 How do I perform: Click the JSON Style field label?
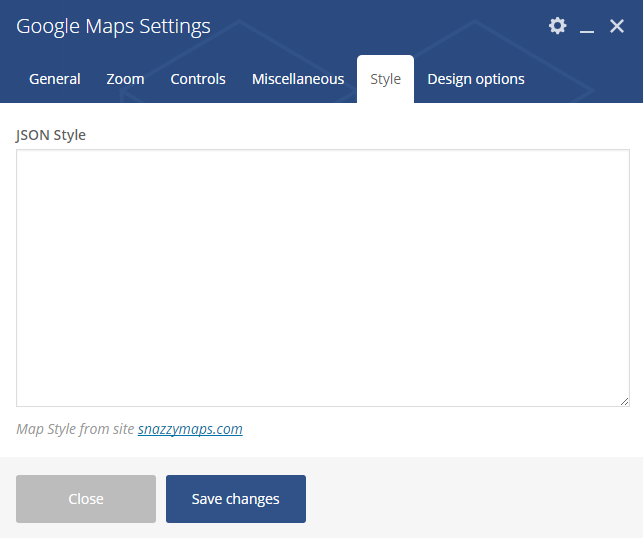(x=51, y=135)
